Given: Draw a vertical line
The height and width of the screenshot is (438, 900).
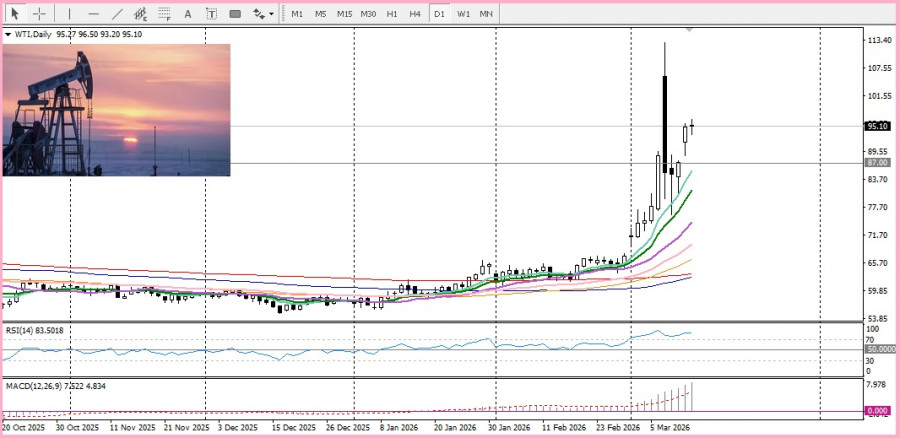Looking at the screenshot, I should [x=69, y=14].
